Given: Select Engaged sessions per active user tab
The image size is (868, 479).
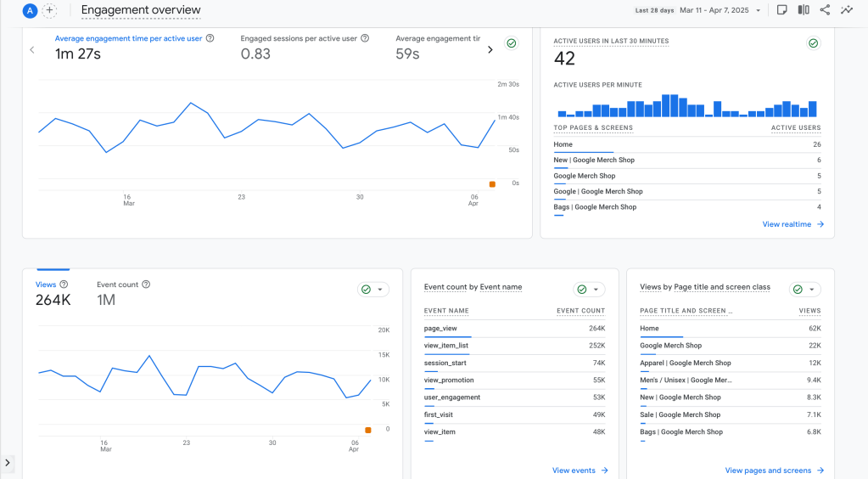Looking at the screenshot, I should pos(299,38).
